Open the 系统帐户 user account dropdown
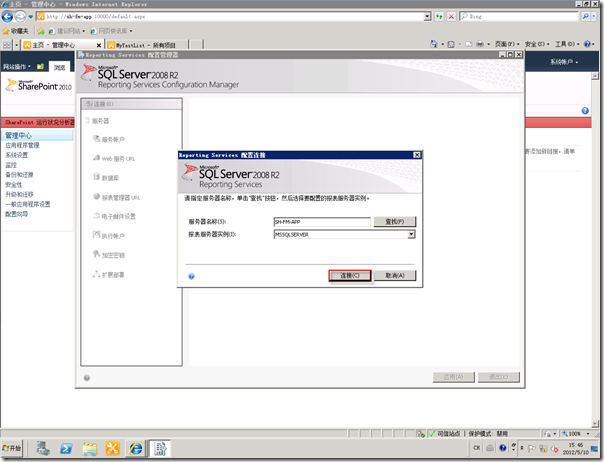This screenshot has height=462, width=604. point(564,62)
